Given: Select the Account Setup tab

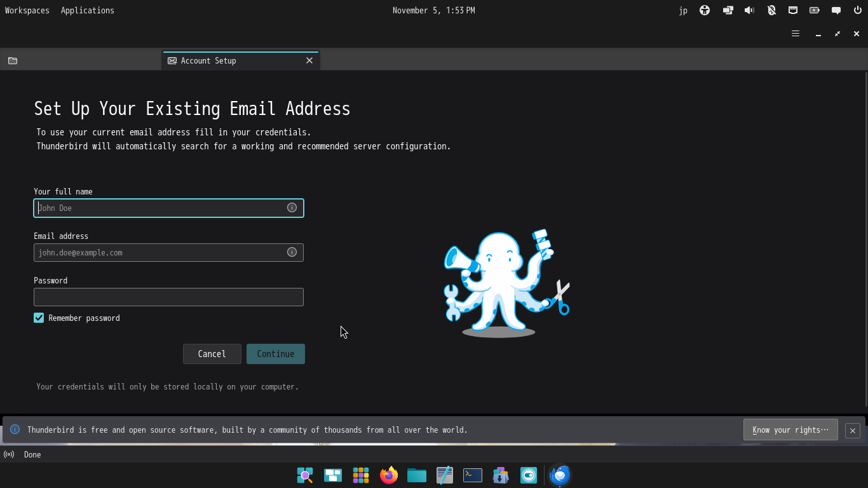Looking at the screenshot, I should tap(240, 60).
